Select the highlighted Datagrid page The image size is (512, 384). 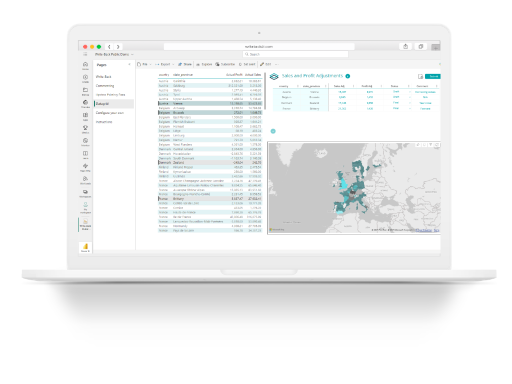[114, 104]
